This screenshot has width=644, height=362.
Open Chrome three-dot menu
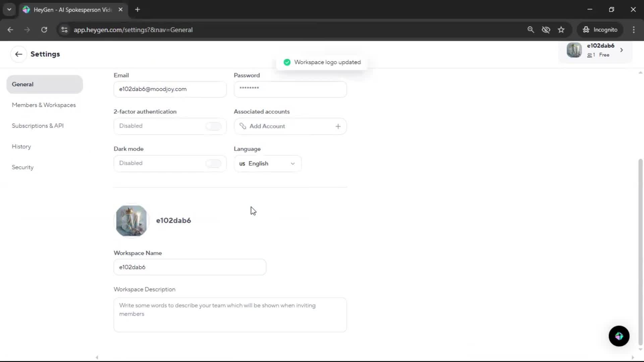coord(634,30)
